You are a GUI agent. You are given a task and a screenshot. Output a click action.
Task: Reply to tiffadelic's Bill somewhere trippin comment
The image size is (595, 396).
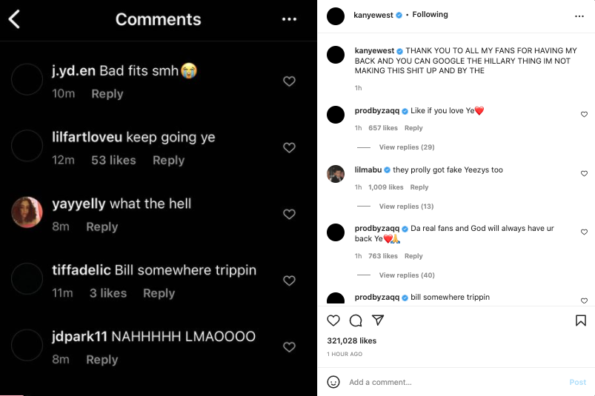coord(159,293)
